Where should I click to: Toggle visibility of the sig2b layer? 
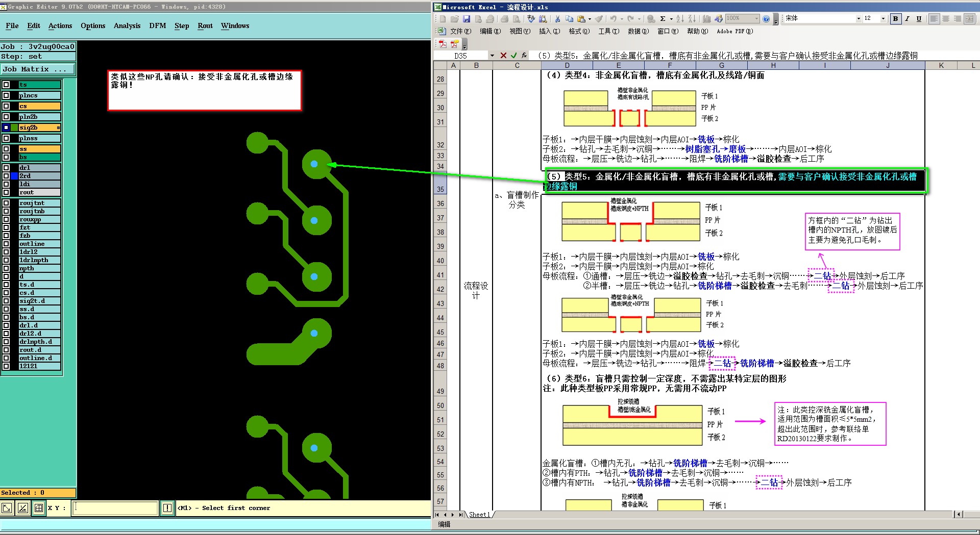point(6,128)
